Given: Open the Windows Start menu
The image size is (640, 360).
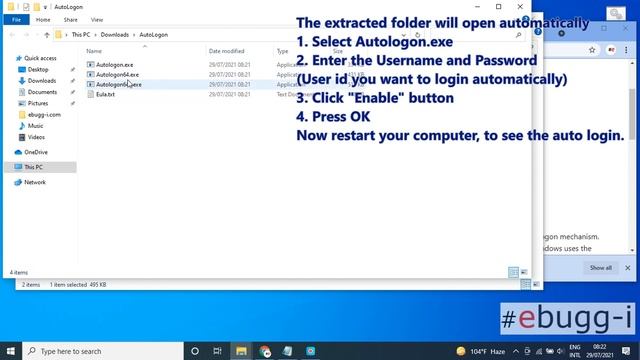Looking at the screenshot, I should (11, 351).
